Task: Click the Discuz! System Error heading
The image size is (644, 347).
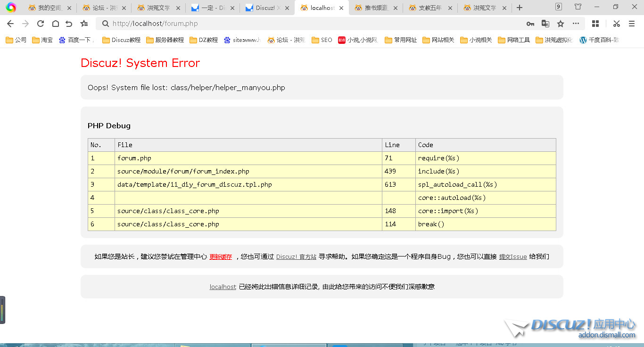Action: pyautogui.click(x=140, y=63)
